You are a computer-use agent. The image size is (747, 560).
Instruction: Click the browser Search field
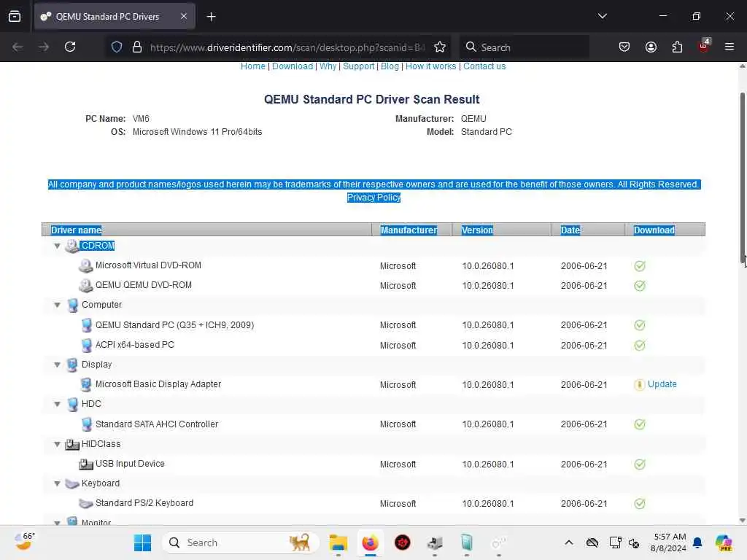coord(524,47)
